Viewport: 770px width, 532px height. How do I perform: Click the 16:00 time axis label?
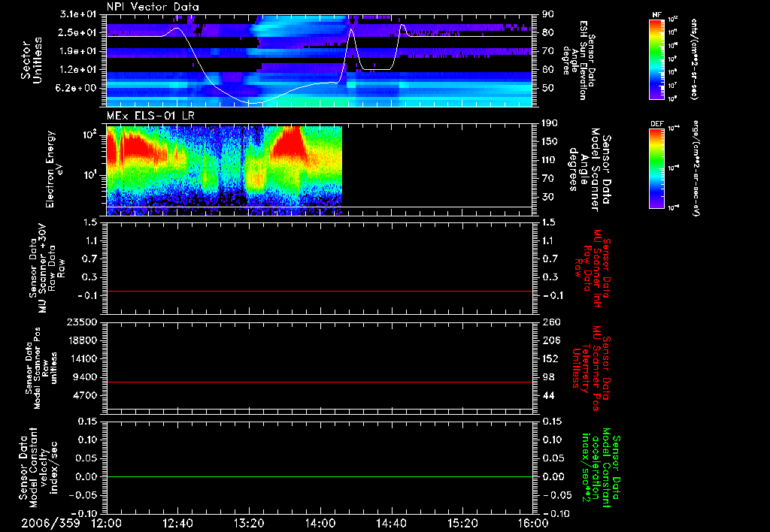point(532,523)
